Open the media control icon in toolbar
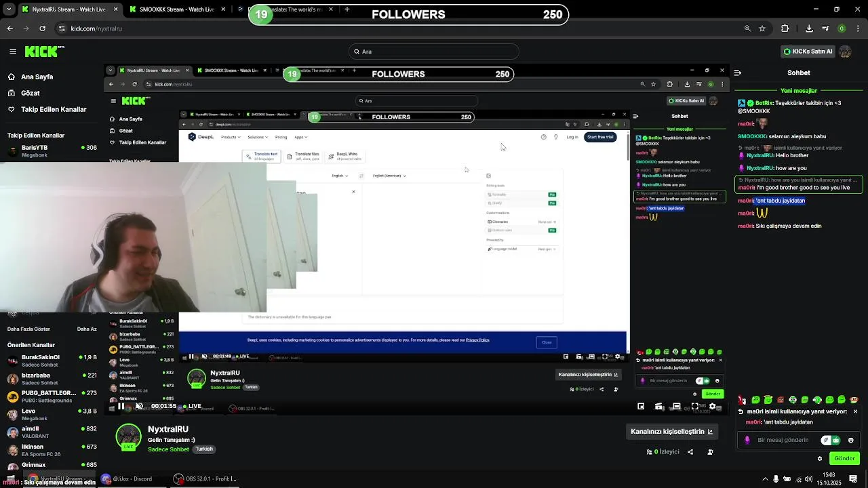Image resolution: width=868 pixels, height=488 pixels. (x=826, y=28)
